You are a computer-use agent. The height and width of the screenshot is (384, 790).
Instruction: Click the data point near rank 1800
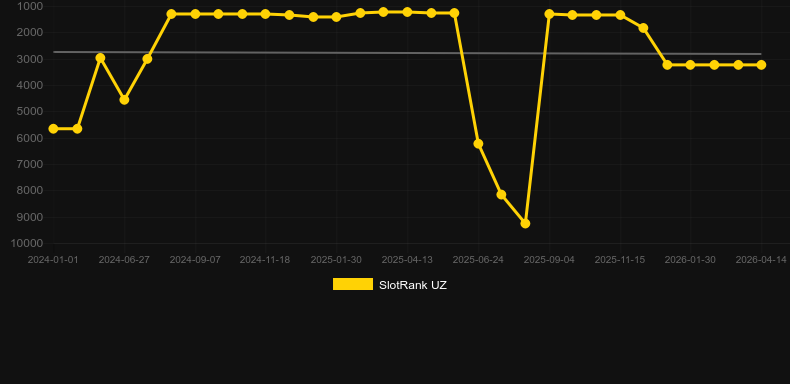click(x=643, y=28)
